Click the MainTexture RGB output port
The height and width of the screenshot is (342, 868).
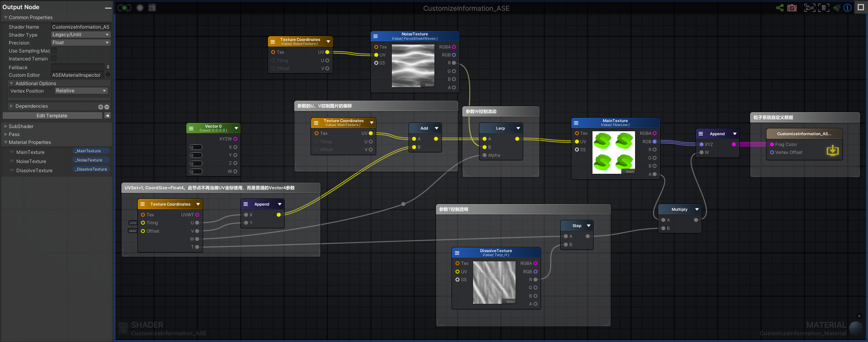click(655, 142)
